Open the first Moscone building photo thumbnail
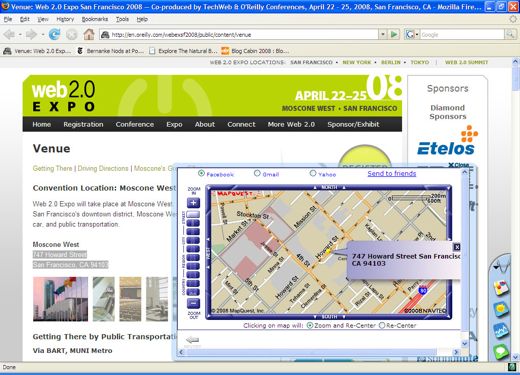This screenshot has height=375, width=520. tap(60, 299)
